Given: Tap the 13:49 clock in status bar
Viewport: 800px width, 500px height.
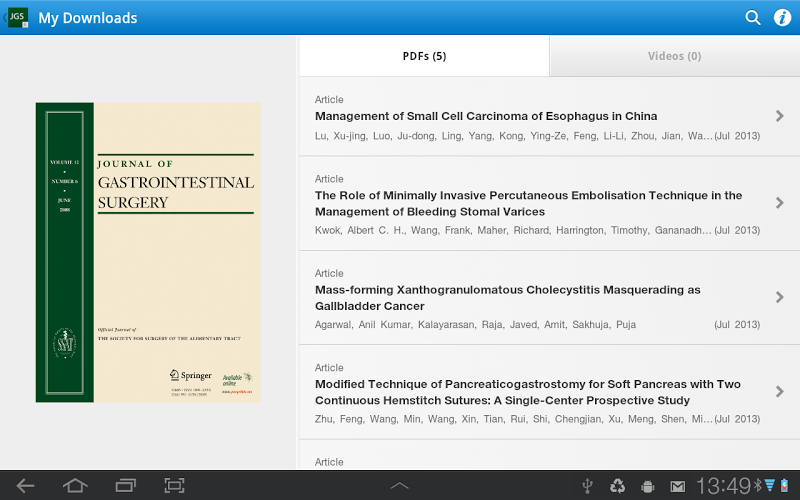Looking at the screenshot, I should pos(723,486).
